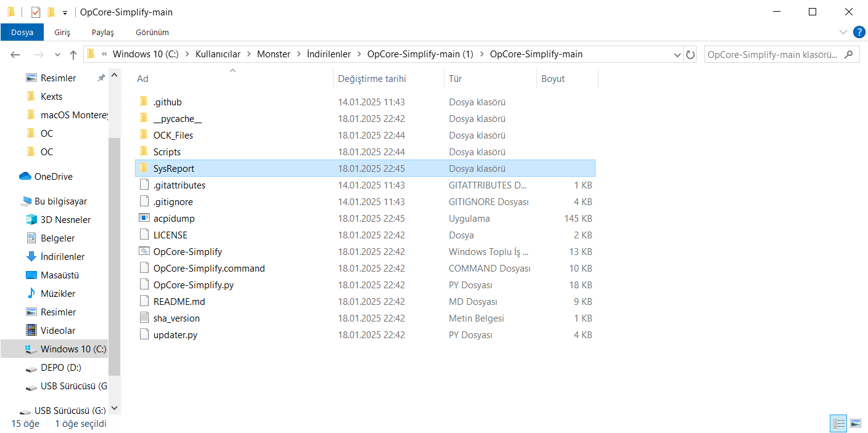Open macOS Monterey folder in sidebar
Viewport: 868px width, 433px height.
pyautogui.click(x=67, y=115)
